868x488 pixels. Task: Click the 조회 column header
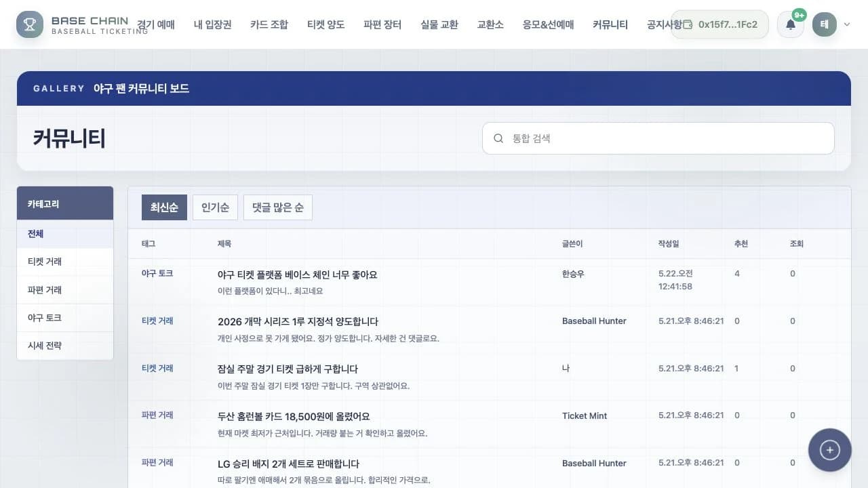pyautogui.click(x=797, y=243)
